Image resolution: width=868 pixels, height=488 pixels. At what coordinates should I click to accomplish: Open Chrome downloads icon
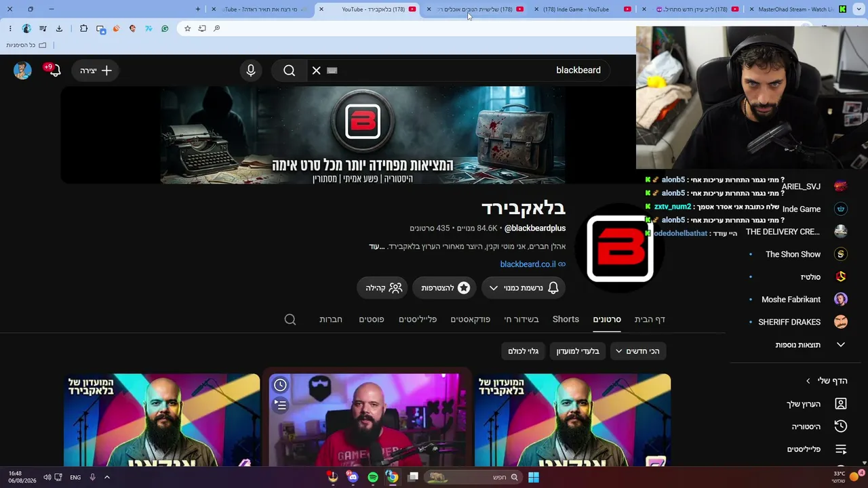[59, 28]
